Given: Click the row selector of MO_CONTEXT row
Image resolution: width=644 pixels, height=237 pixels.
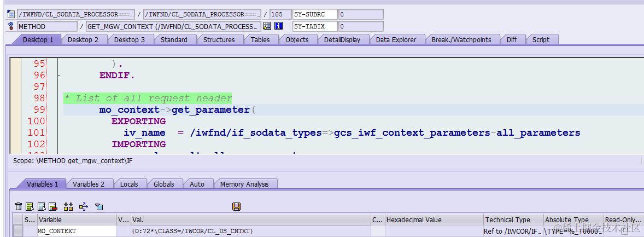Looking at the screenshot, I should pyautogui.click(x=17, y=231).
